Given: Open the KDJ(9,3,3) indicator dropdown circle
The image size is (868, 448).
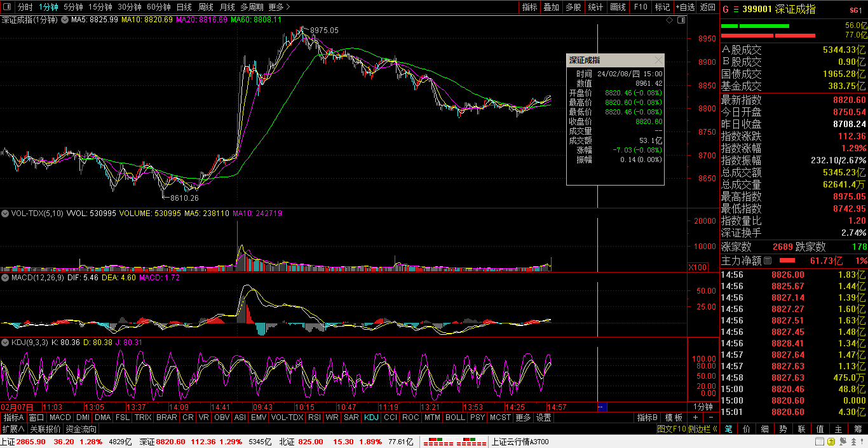Looking at the screenshot, I should click(x=5, y=343).
